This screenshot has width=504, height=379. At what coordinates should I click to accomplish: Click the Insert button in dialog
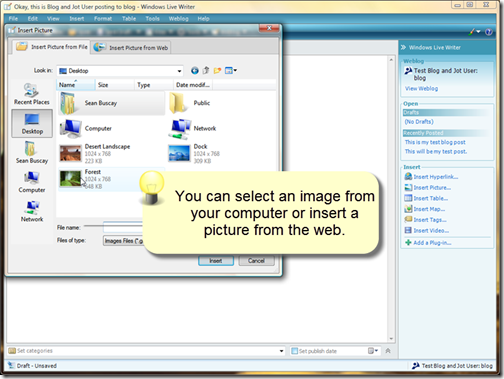(216, 261)
